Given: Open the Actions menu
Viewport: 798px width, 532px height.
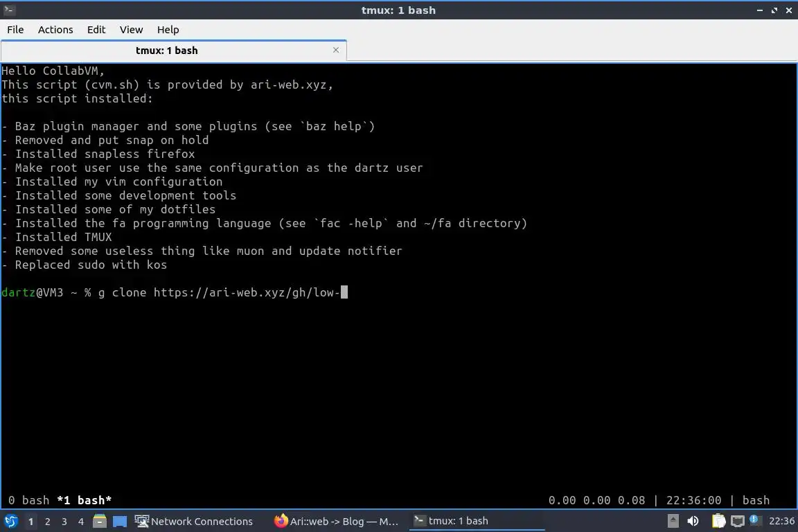Looking at the screenshot, I should 55,30.
